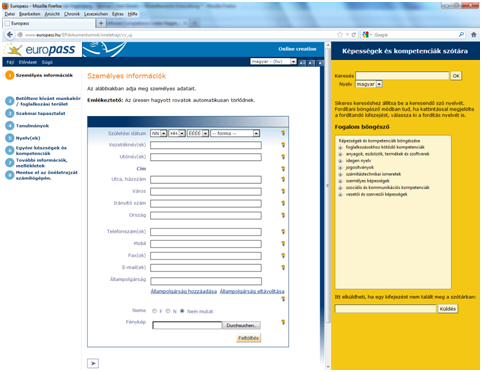This screenshot has height=372, width=482.
Task: Click into the Keresés search field
Action: (402, 76)
